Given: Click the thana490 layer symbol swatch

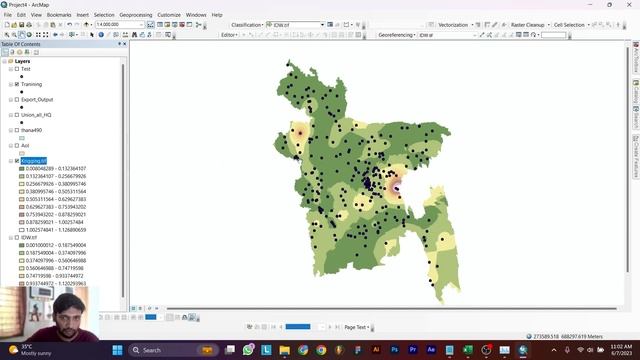Looking at the screenshot, I should click(x=22, y=138).
